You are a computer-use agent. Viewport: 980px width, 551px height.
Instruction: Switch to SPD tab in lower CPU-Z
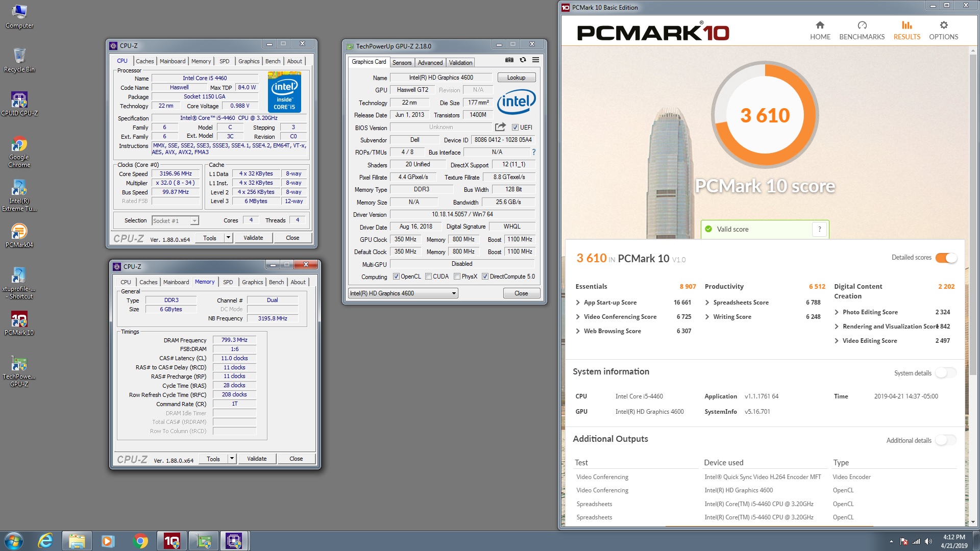click(228, 282)
